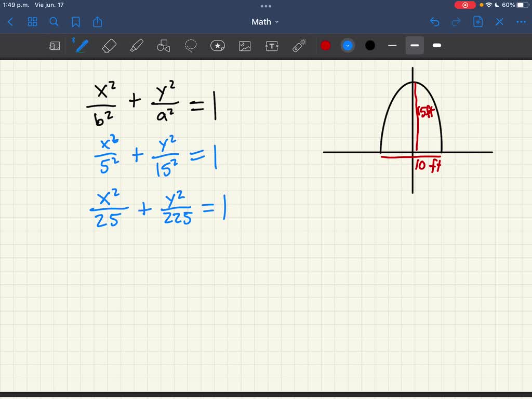Select the Text tool

(272, 45)
